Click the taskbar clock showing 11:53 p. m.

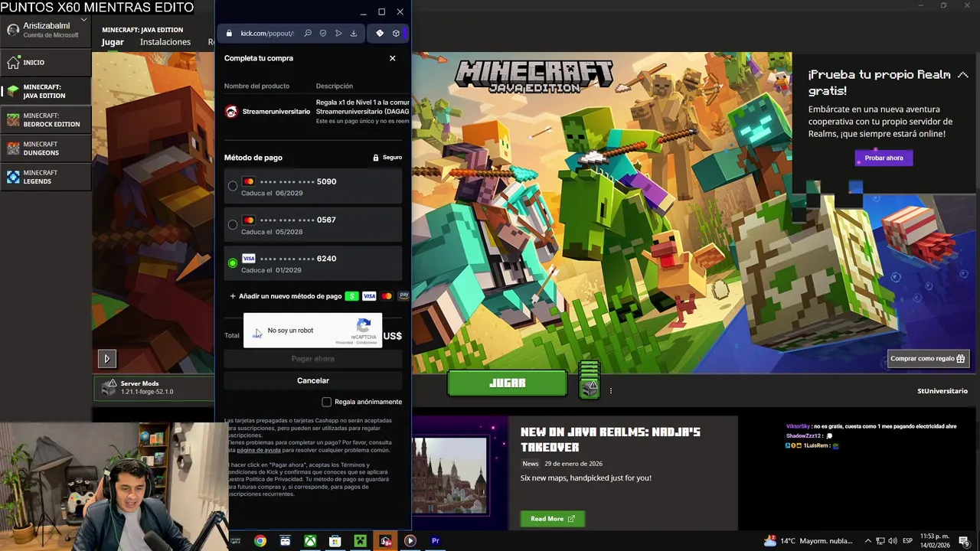tap(936, 541)
